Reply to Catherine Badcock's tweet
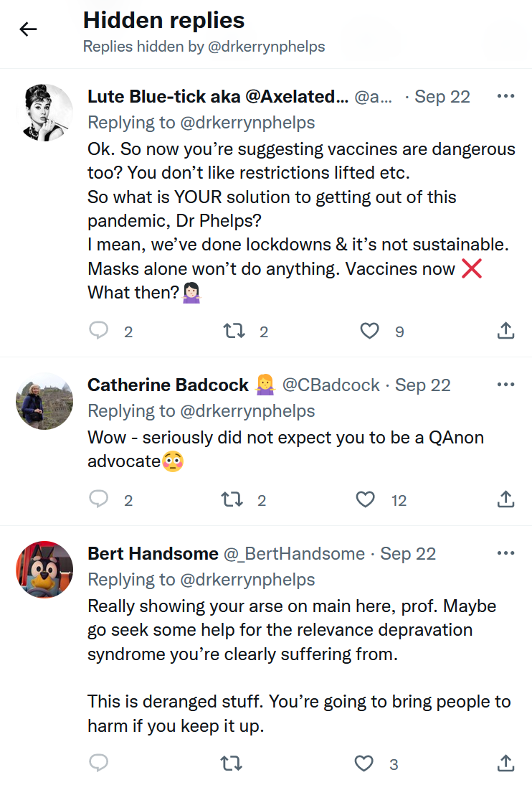532x785 pixels. click(99, 499)
